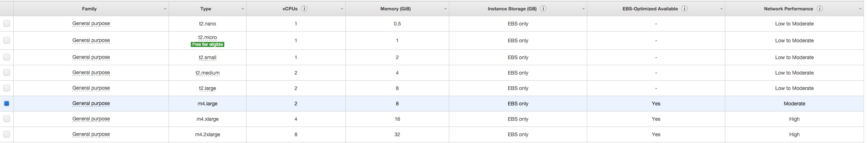Open Network Performance column dropdown arrow
The width and height of the screenshot is (868, 143).
860,9
